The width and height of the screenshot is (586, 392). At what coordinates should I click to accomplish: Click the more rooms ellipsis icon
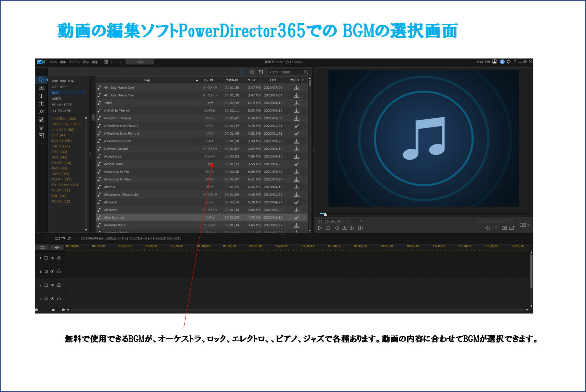[x=41, y=144]
